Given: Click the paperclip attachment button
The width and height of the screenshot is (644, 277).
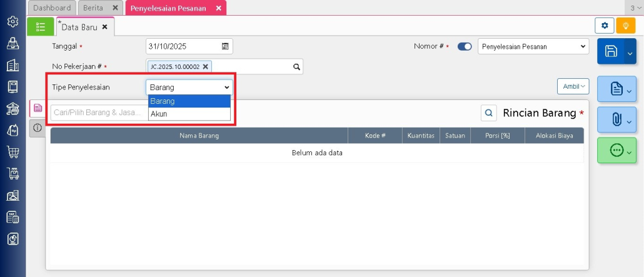Looking at the screenshot, I should pyautogui.click(x=616, y=118).
